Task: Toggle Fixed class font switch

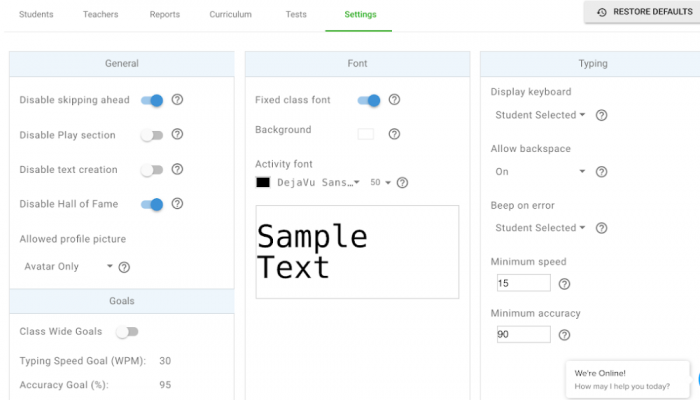Action: coord(369,100)
